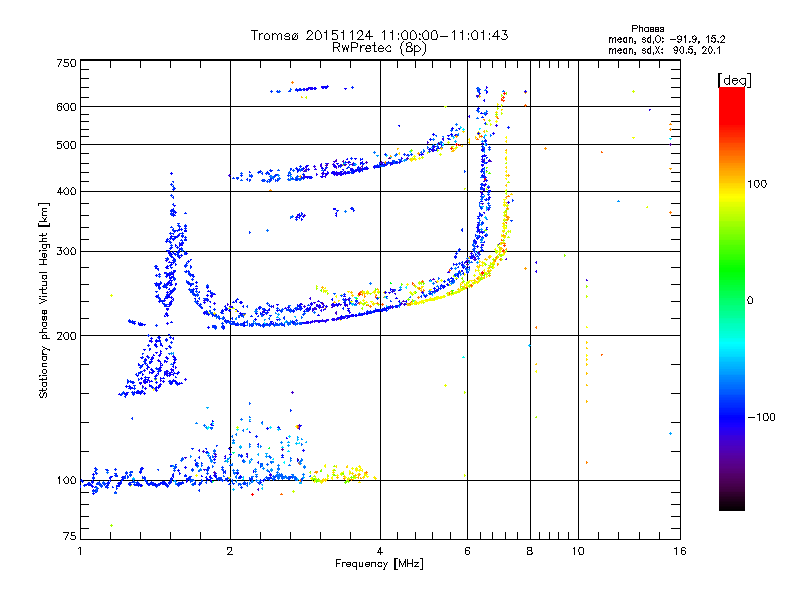Click the '8' frequency axis tick label

[530, 551]
